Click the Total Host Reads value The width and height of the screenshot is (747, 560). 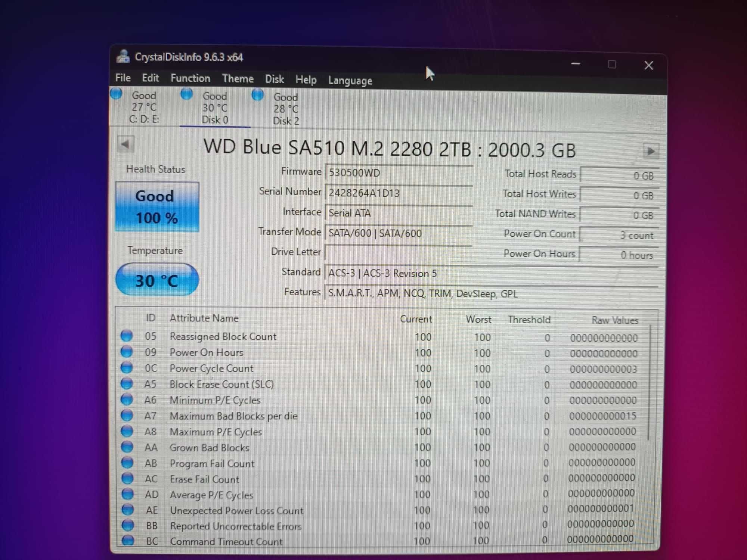coord(619,175)
